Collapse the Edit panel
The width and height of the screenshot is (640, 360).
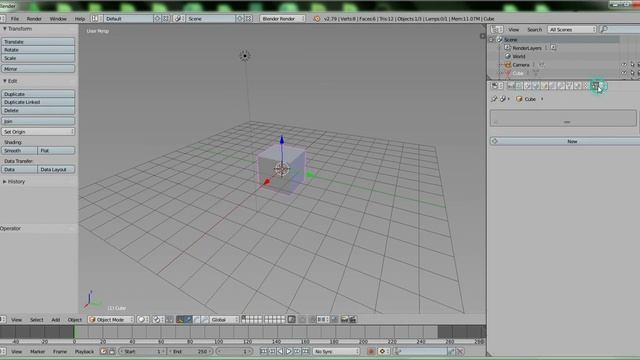tap(5, 81)
